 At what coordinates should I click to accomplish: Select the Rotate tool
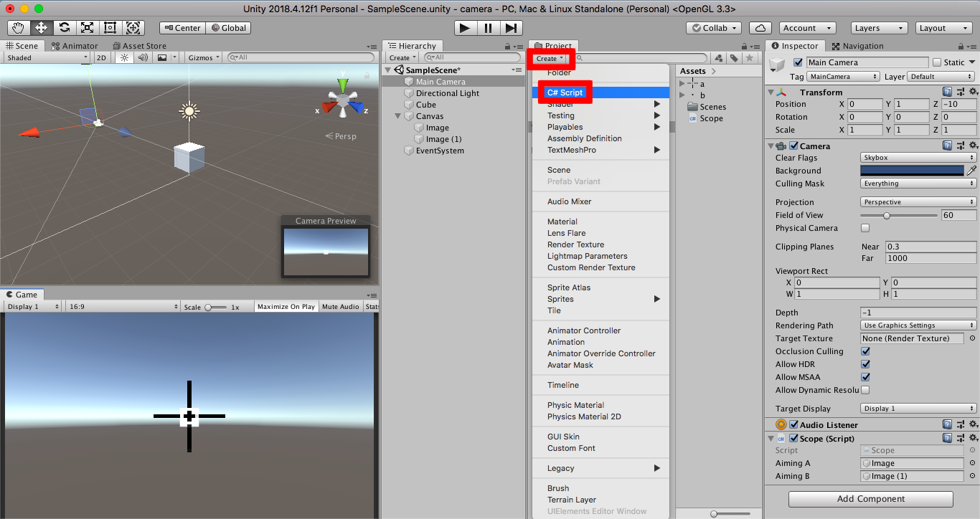65,28
